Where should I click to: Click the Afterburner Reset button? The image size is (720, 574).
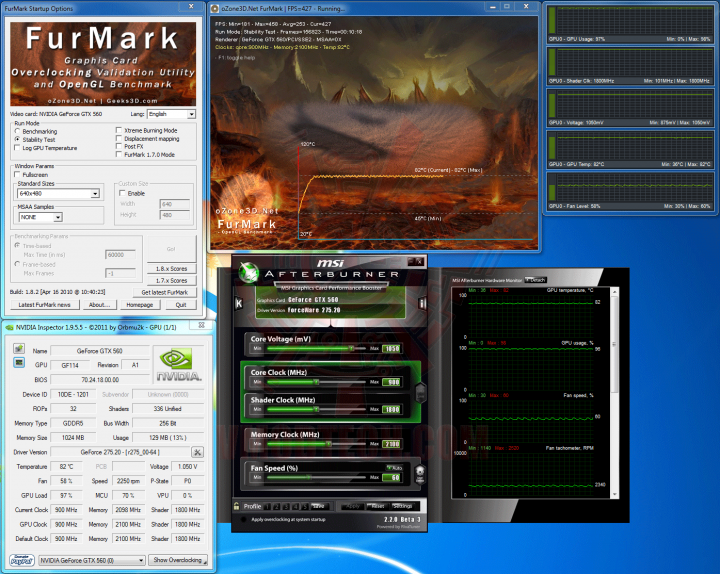tap(377, 506)
